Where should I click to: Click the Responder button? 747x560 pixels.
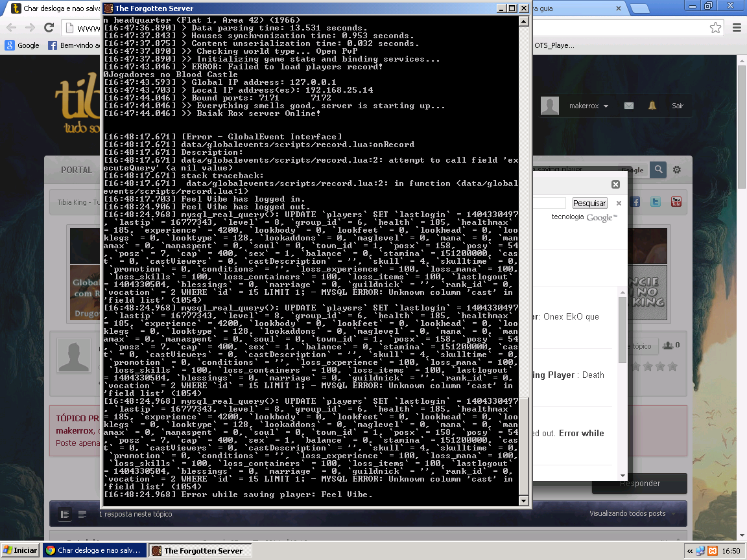pyautogui.click(x=640, y=484)
